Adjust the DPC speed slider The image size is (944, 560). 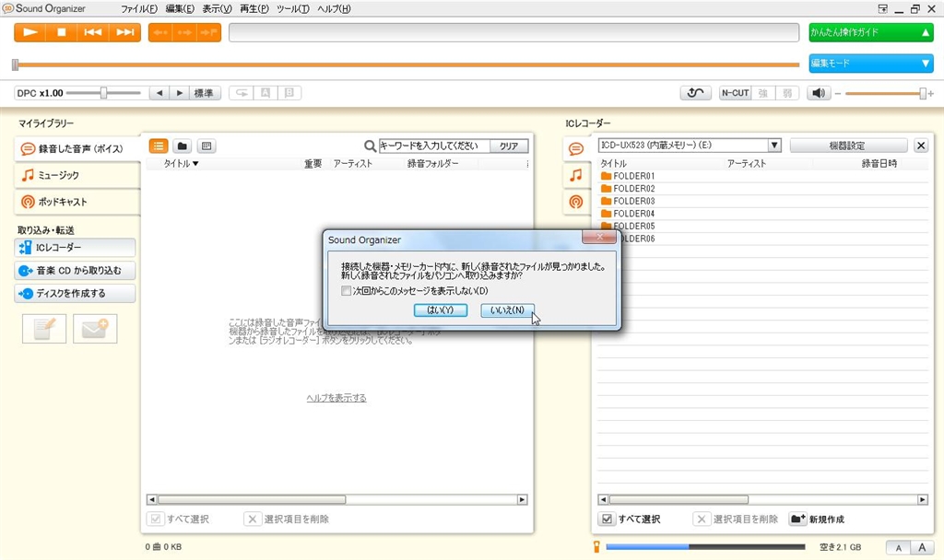pyautogui.click(x=103, y=93)
